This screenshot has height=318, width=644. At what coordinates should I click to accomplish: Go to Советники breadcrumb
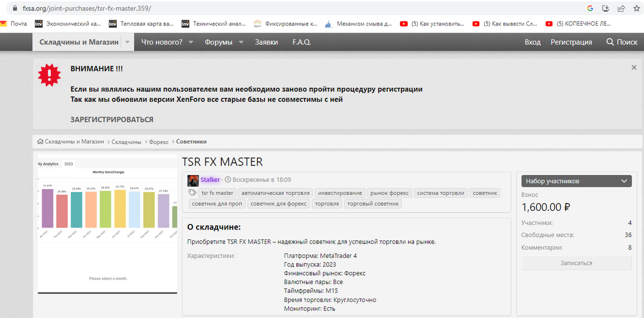(x=191, y=141)
